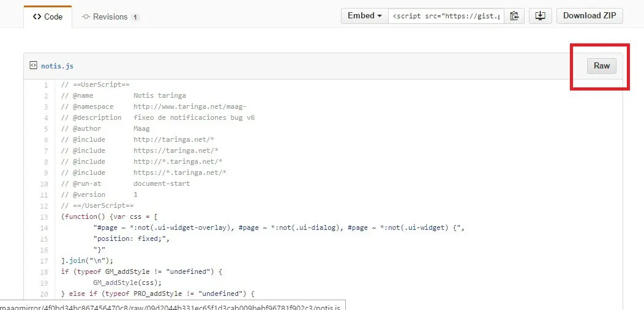Click the '// ==/UserScript==' closing line
The height and width of the screenshot is (310, 644).
[97, 205]
